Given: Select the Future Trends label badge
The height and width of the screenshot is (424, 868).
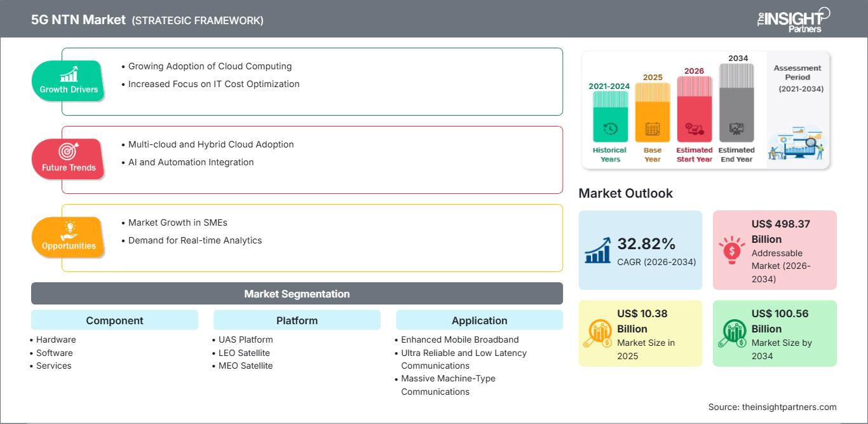Looking at the screenshot, I should (69, 160).
